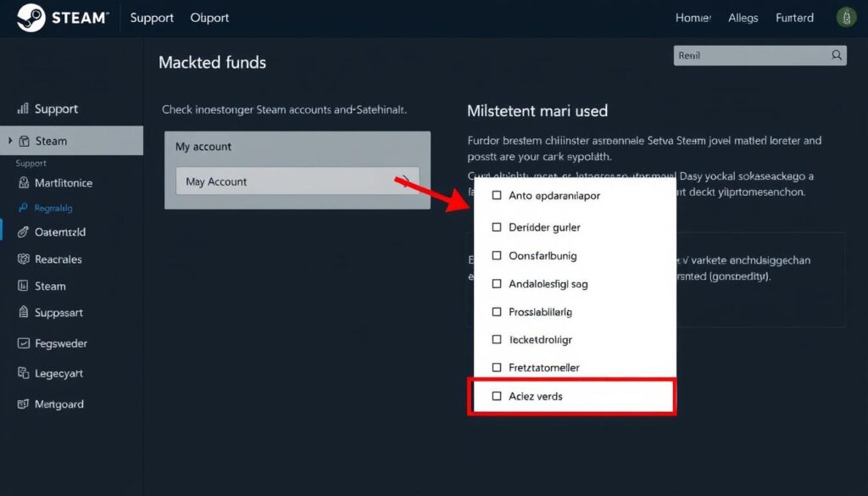868x496 pixels.
Task: Tick the Fretztatomeller checkbox
Action: click(496, 367)
